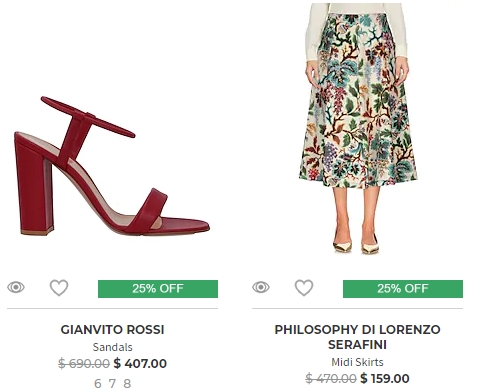Select the Sandals category label
This screenshot has height=392, width=492.
point(113,347)
